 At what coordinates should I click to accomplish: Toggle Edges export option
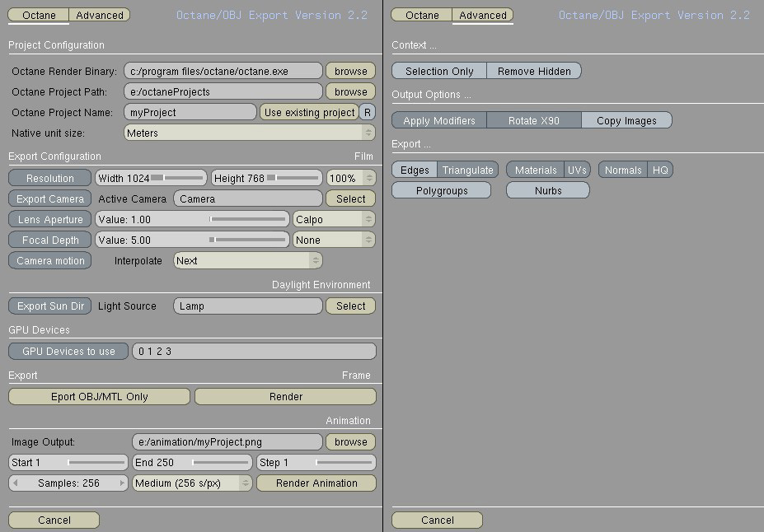click(x=415, y=170)
